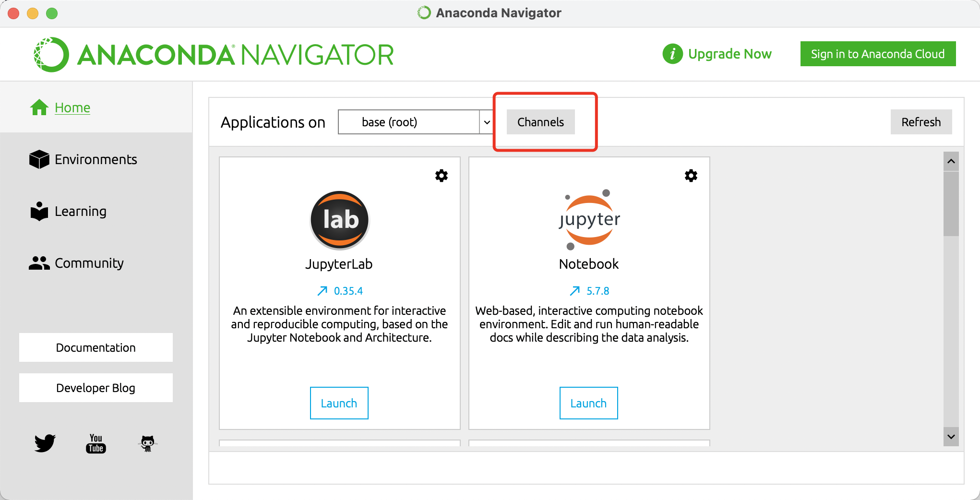Click the Jupyter Notebook logo
Image resolution: width=980 pixels, height=500 pixels.
[589, 220]
